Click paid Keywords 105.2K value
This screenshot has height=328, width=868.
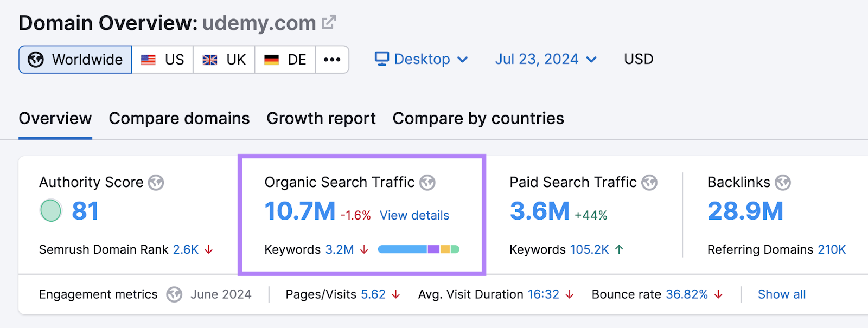(590, 249)
